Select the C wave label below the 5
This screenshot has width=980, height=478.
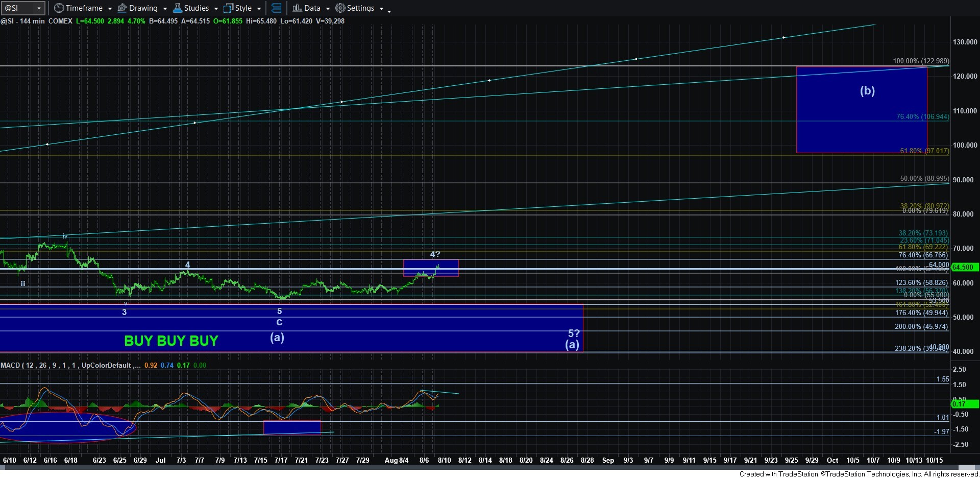click(279, 322)
